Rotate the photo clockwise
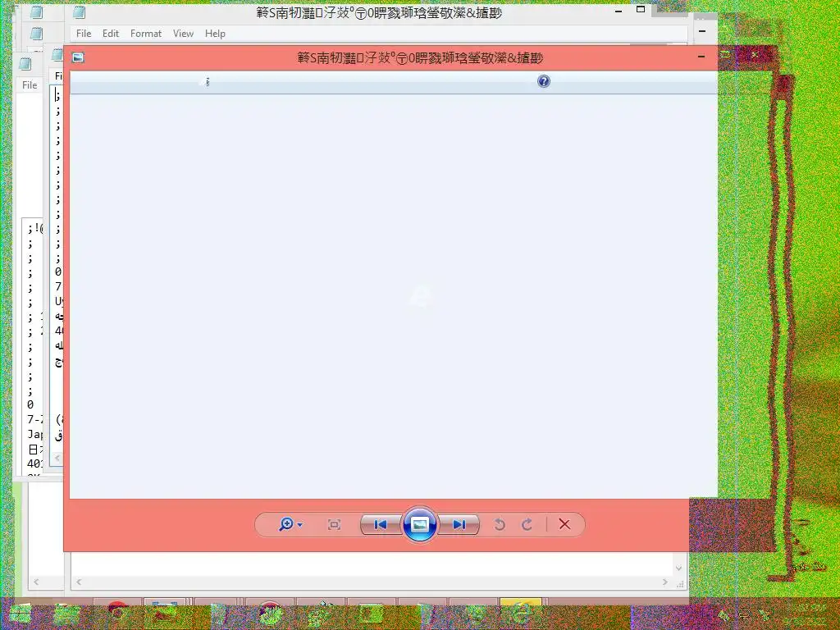The height and width of the screenshot is (630, 840). tap(527, 524)
